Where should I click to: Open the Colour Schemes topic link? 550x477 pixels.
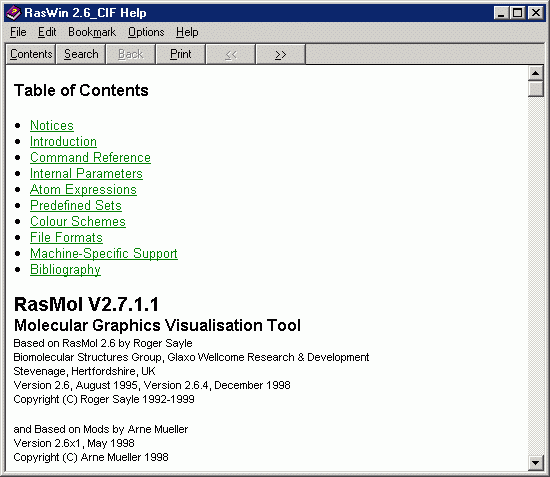coord(78,221)
